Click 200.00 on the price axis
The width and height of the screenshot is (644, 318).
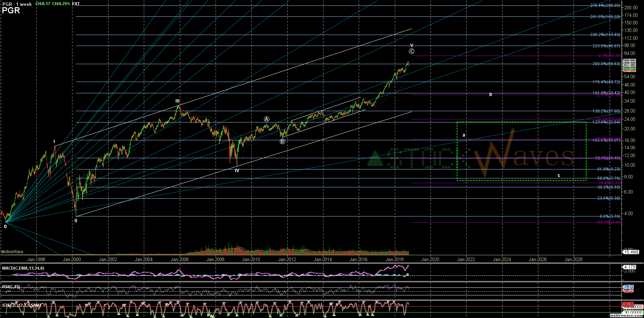(631, 8)
